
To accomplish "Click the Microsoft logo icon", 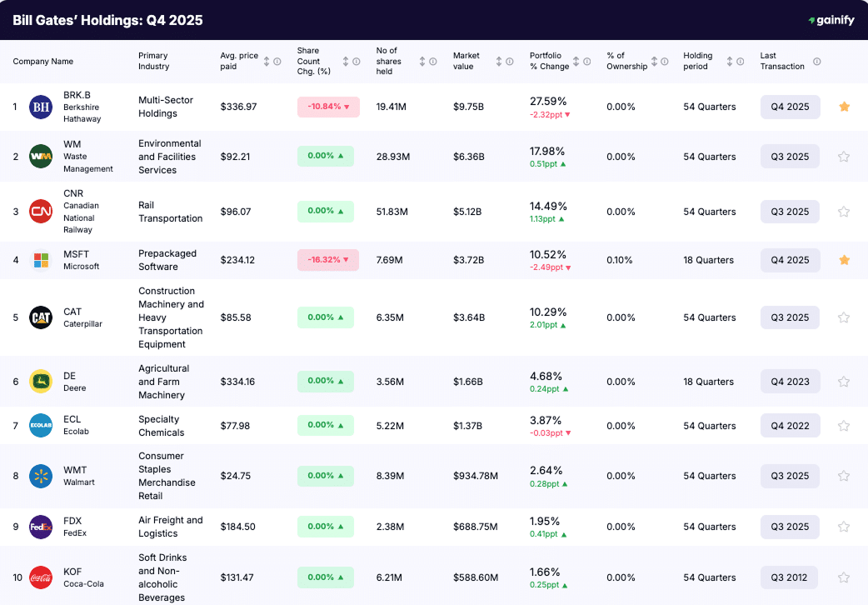I will [42, 260].
